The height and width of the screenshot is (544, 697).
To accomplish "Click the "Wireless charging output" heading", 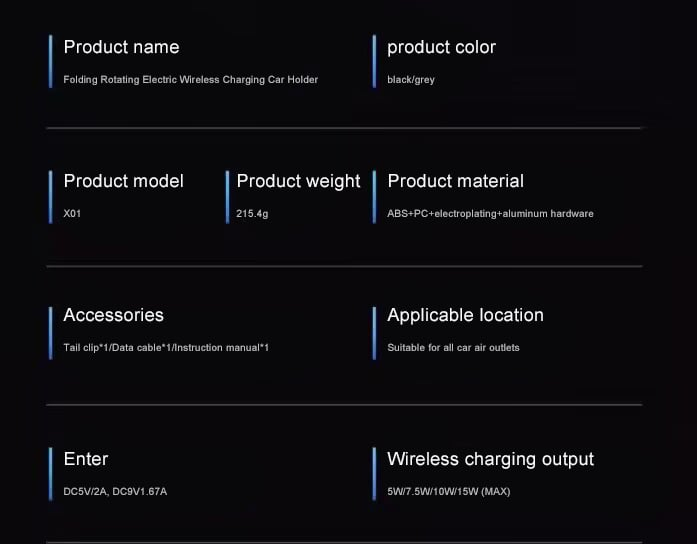I will (x=490, y=459).
